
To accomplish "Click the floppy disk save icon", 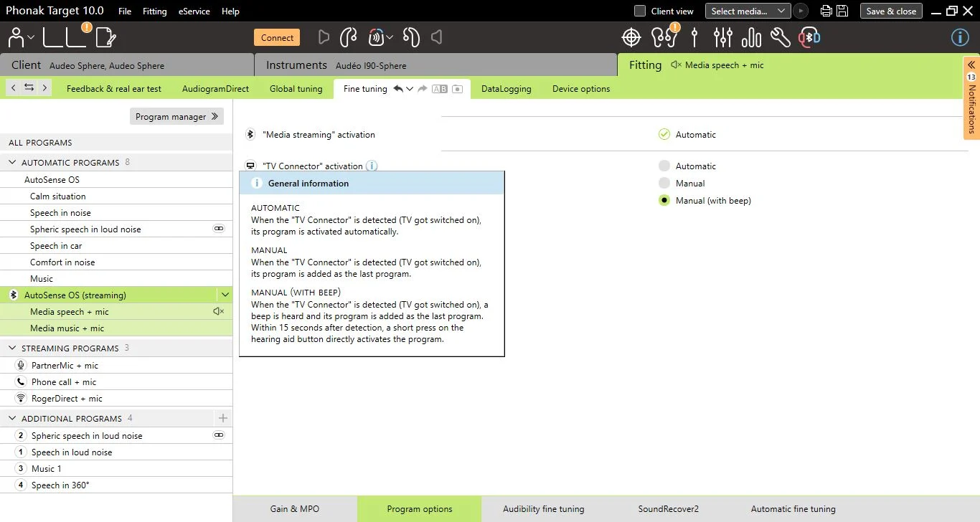I will pos(842,11).
